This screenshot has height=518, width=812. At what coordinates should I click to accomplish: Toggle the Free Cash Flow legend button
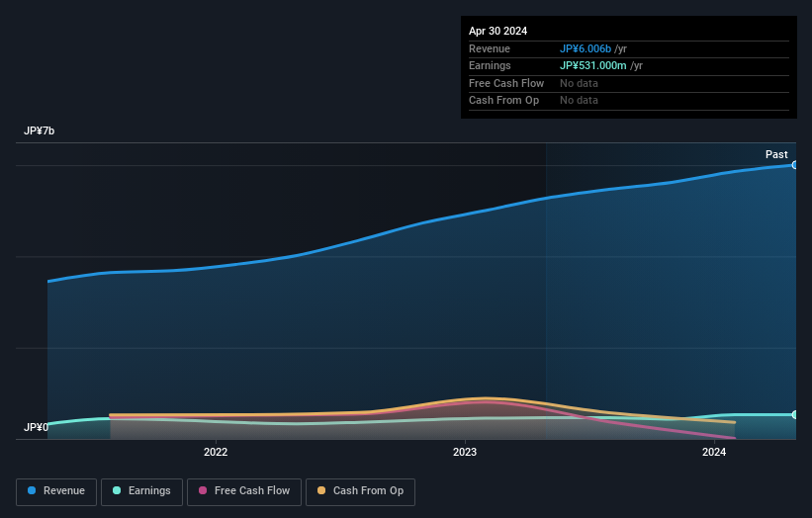(x=244, y=491)
